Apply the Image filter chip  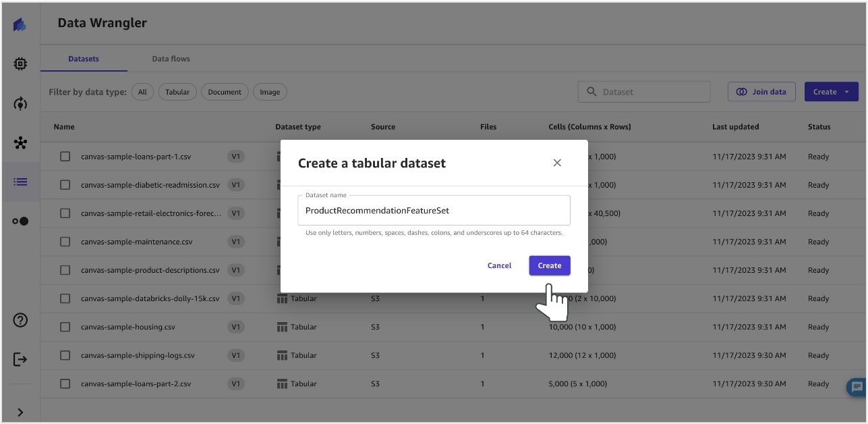270,92
